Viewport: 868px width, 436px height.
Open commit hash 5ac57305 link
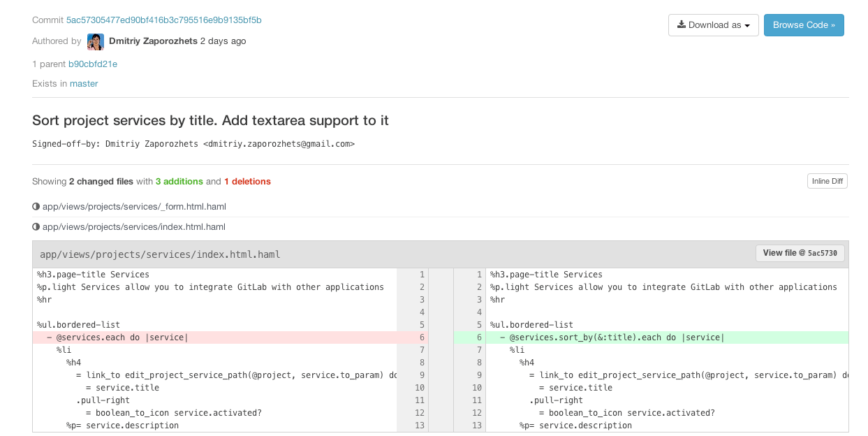pyautogui.click(x=163, y=20)
